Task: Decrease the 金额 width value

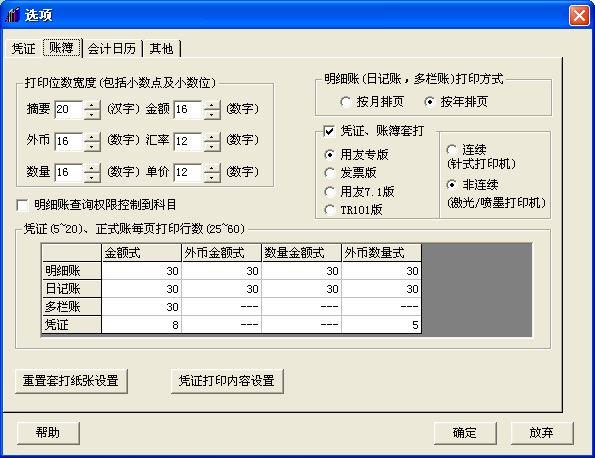Action: coord(212,114)
